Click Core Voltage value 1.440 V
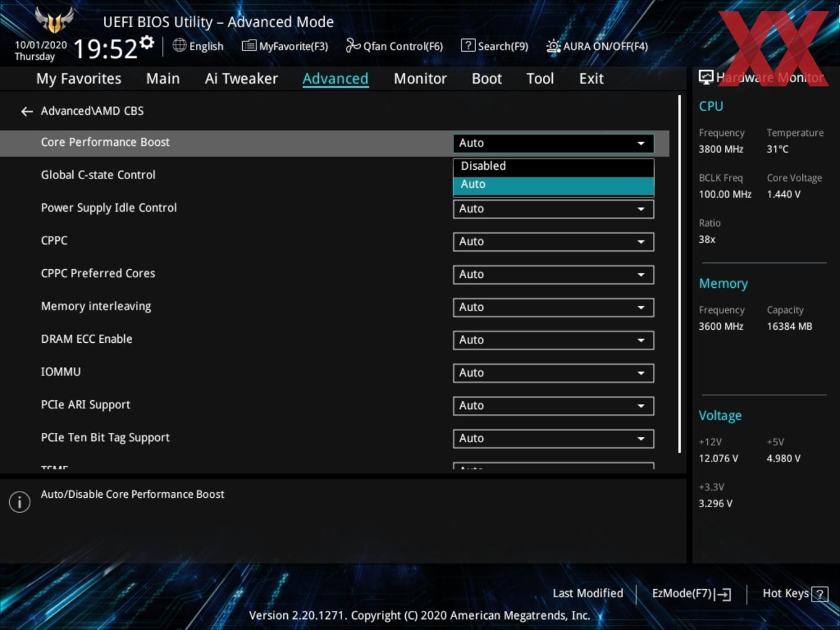The image size is (840, 630). (x=784, y=194)
